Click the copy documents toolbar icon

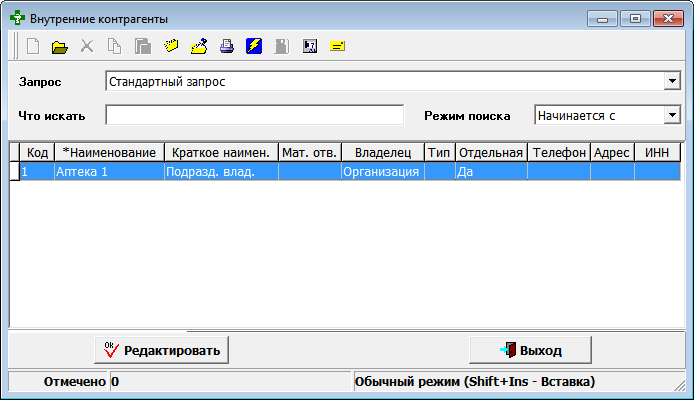pos(114,46)
